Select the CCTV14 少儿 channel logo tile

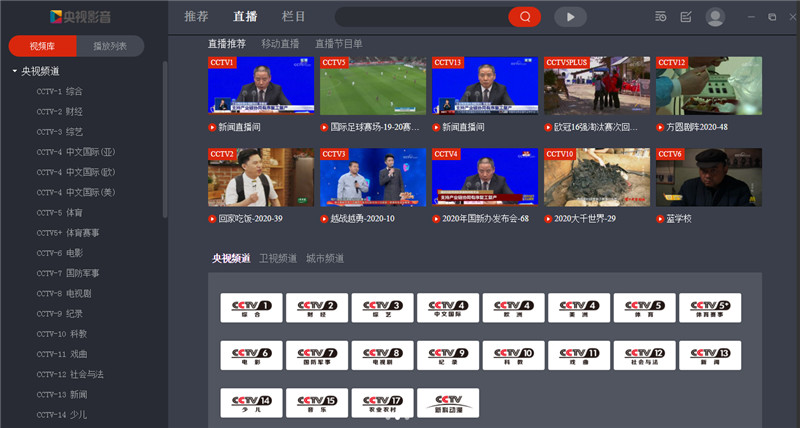point(251,403)
